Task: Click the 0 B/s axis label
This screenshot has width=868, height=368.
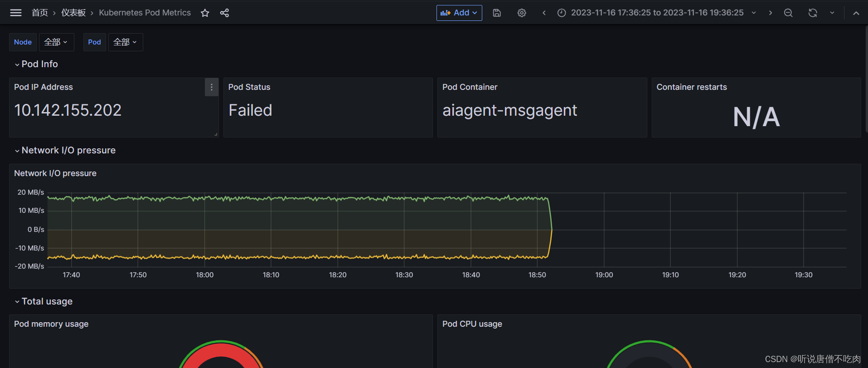Action: coord(36,230)
